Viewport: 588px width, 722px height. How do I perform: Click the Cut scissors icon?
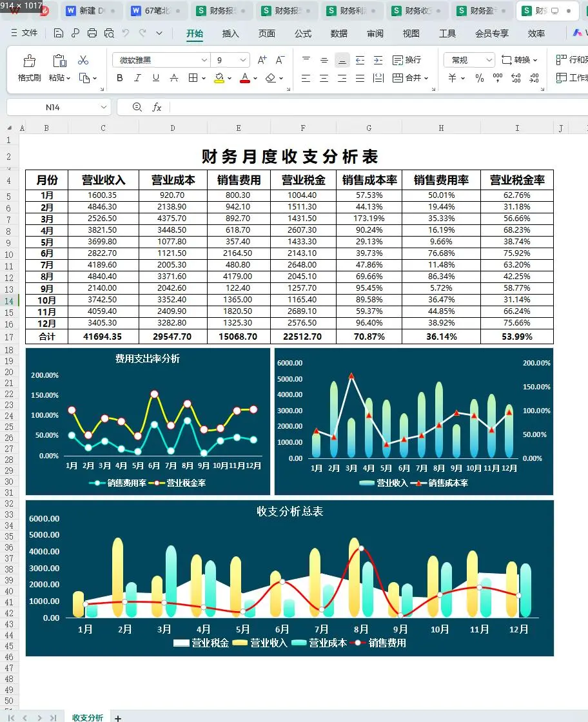coord(83,61)
